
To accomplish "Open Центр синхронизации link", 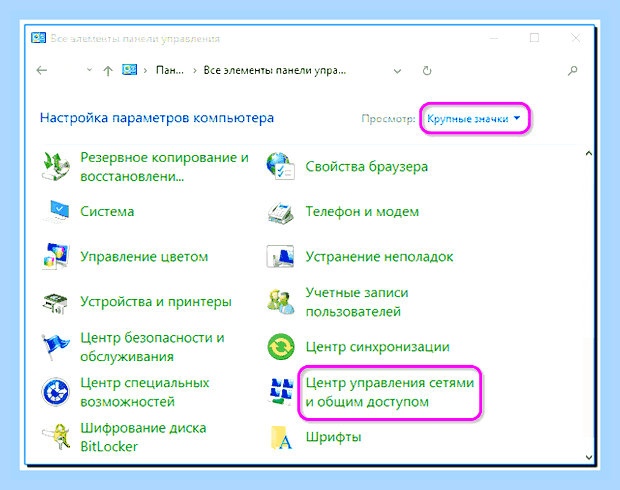I will coord(378,347).
